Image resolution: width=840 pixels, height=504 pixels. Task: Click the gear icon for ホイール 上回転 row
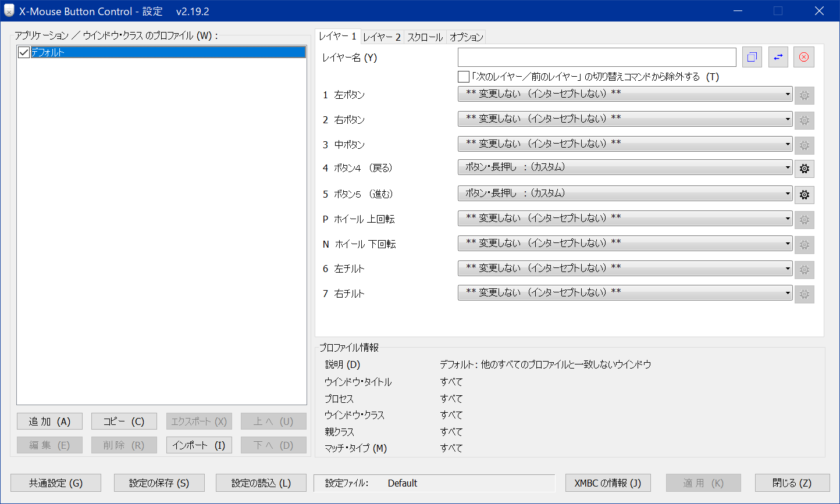tap(805, 220)
